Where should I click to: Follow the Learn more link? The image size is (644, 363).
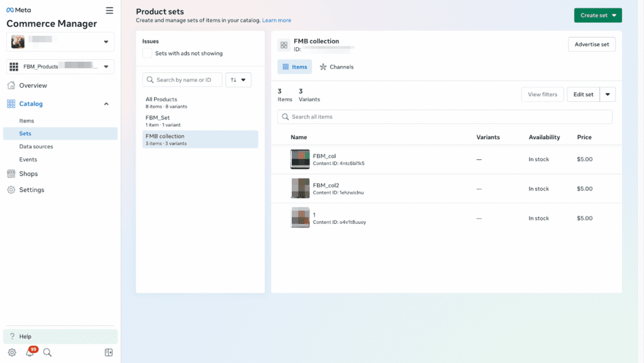[x=277, y=20]
